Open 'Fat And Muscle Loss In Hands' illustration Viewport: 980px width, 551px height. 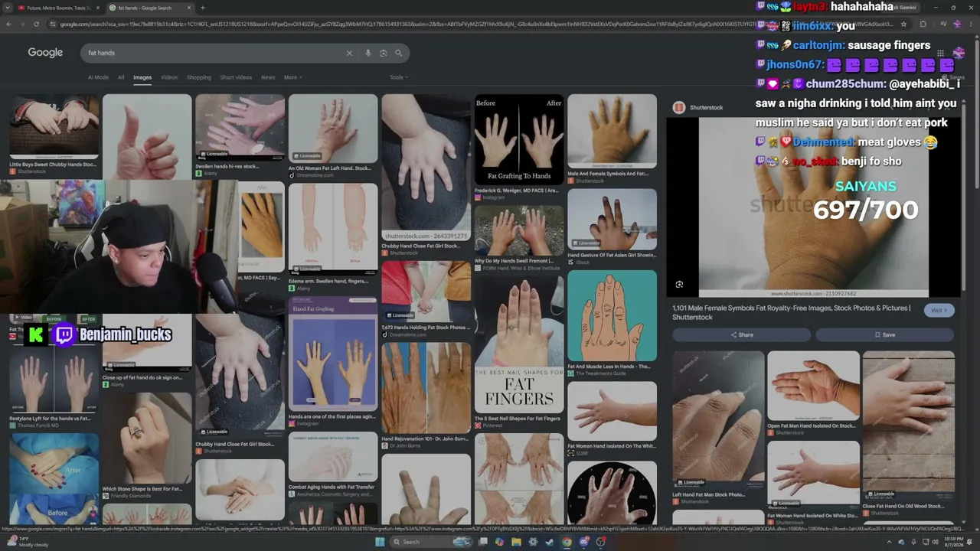(612, 315)
